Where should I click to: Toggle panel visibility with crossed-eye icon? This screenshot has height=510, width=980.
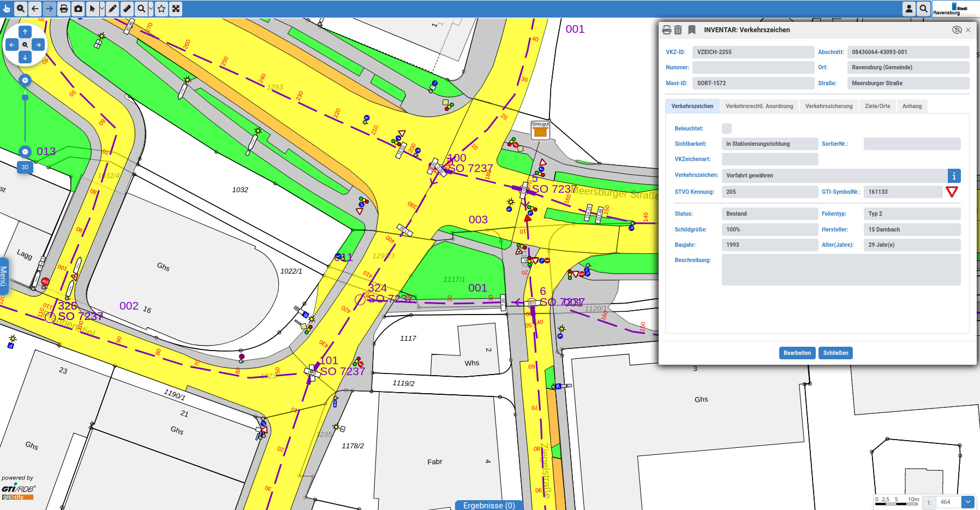[x=957, y=30]
